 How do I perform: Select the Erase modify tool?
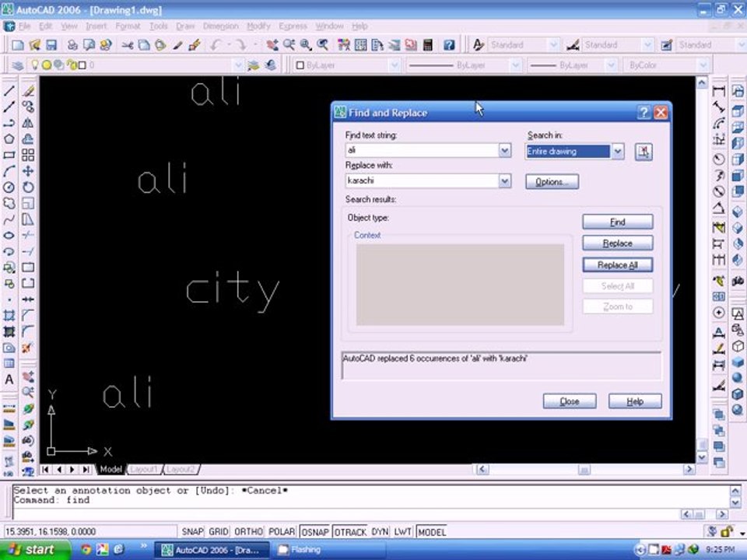tap(28, 90)
